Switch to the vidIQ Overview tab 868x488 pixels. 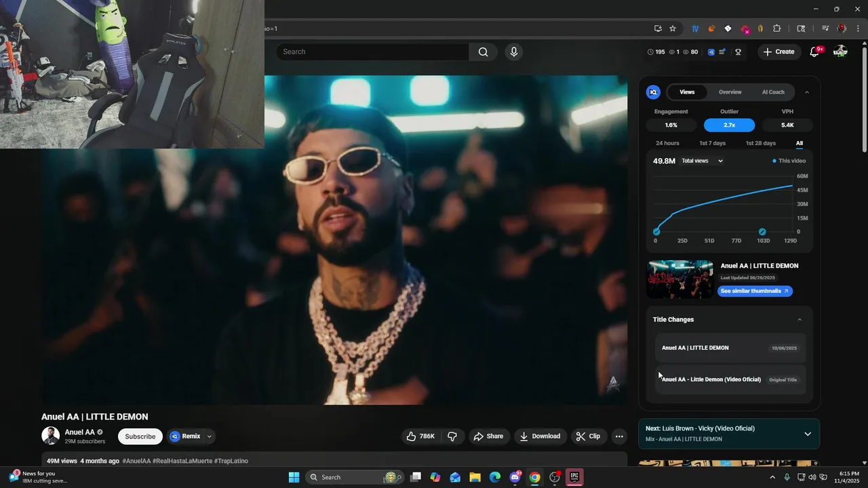(730, 92)
